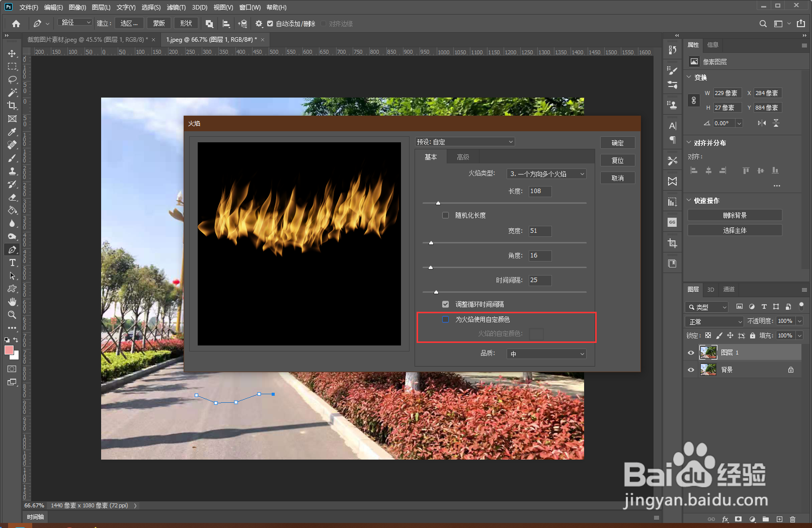Confirm flame dialog with 确定 button
The width and height of the screenshot is (812, 528).
pyautogui.click(x=617, y=143)
